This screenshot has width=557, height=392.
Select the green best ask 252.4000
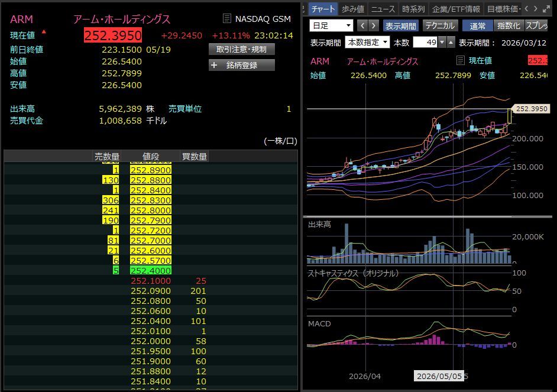[x=151, y=271]
